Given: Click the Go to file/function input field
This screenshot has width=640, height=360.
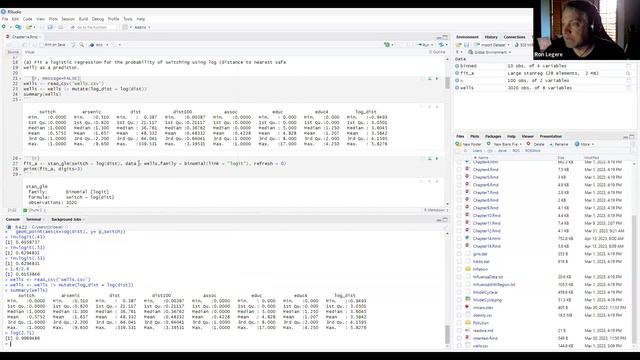Looking at the screenshot, I should [93, 27].
